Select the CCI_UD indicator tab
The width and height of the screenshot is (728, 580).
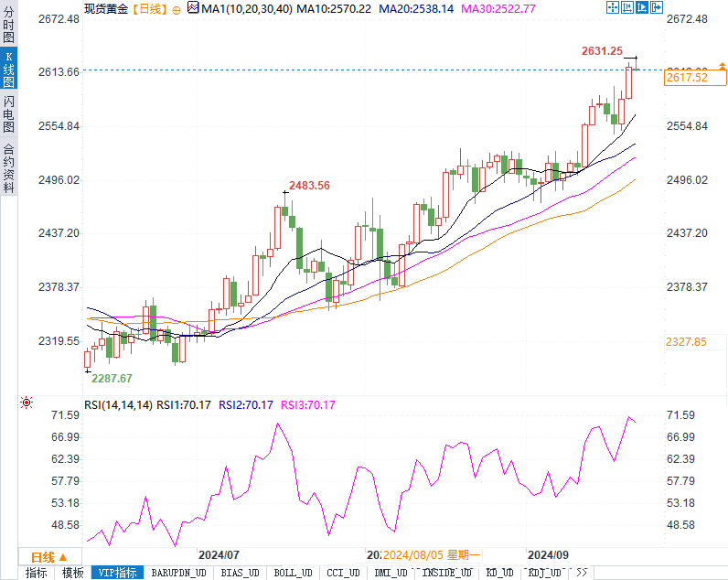tap(344, 573)
